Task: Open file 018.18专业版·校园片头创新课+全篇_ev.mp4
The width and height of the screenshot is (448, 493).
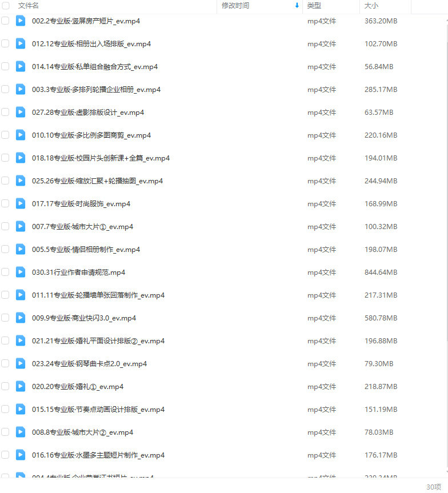Action: pos(101,158)
